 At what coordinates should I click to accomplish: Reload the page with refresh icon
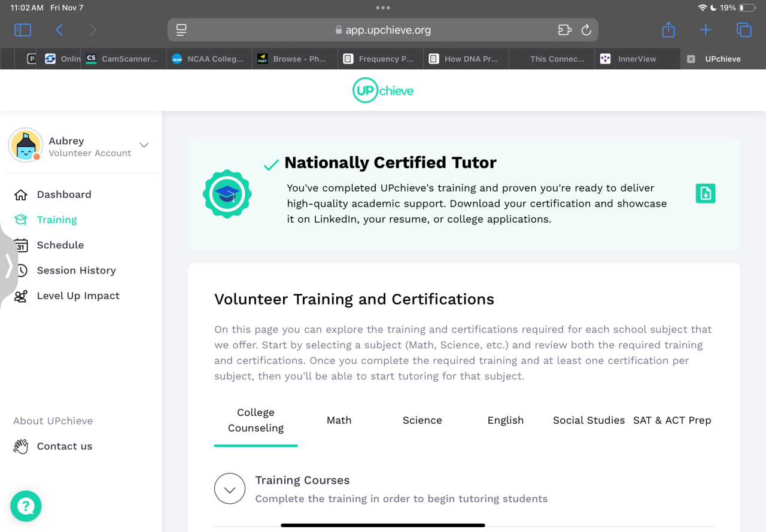tap(586, 30)
